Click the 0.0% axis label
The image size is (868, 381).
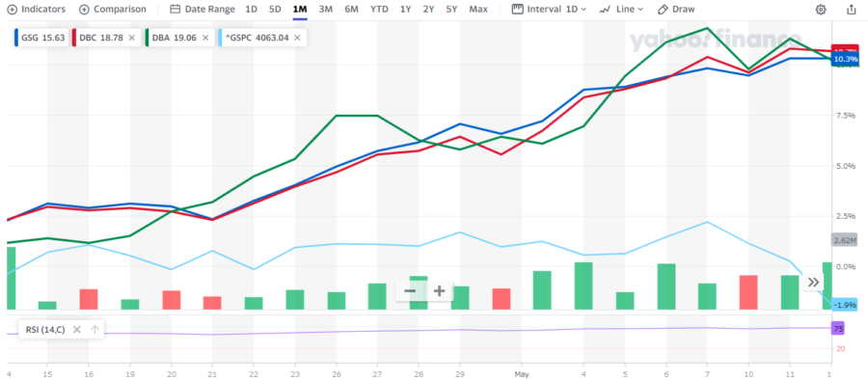pyautogui.click(x=845, y=266)
